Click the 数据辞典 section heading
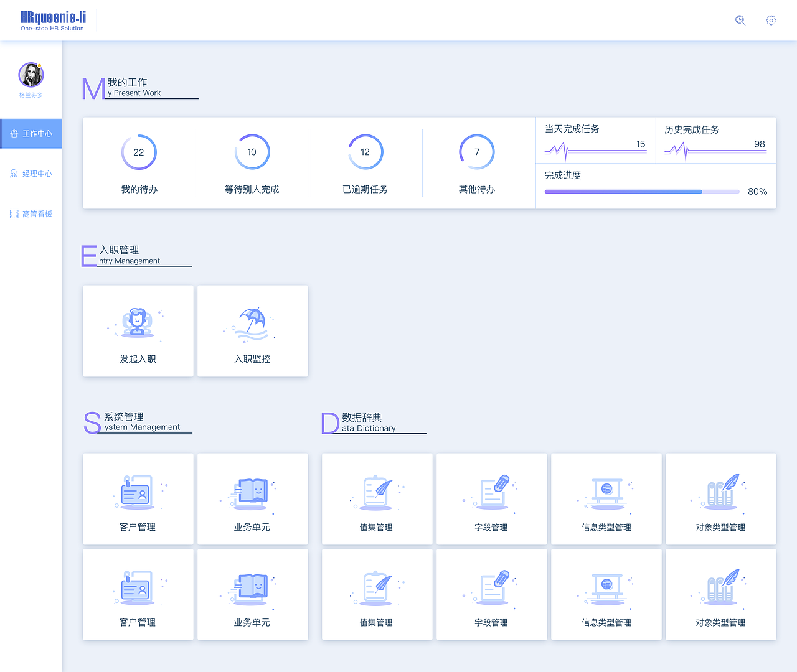The image size is (797, 672). pos(362,418)
